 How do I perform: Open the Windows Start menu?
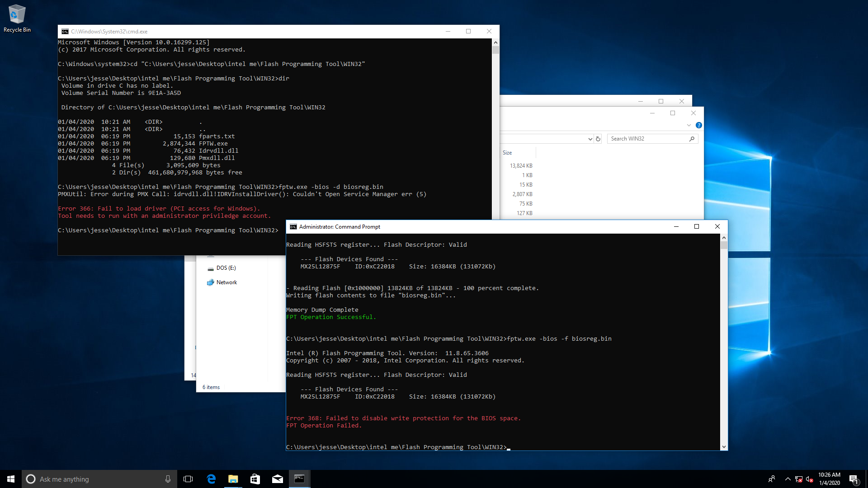click(11, 479)
